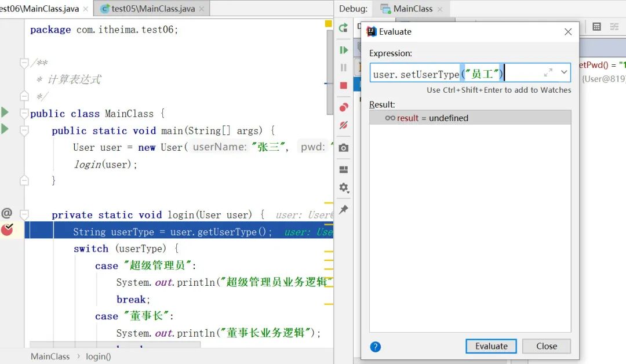Image resolution: width=626 pixels, height=364 pixels.
Task: Click the yellow inspection indicator square
Action: 328,24
